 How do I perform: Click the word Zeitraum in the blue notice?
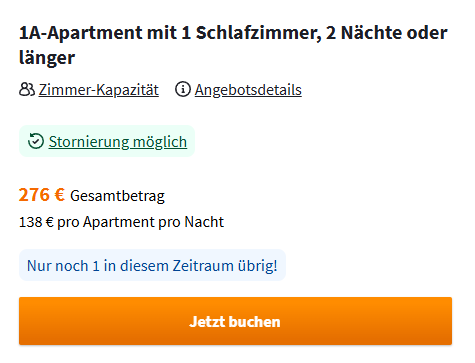pyautogui.click(x=203, y=266)
